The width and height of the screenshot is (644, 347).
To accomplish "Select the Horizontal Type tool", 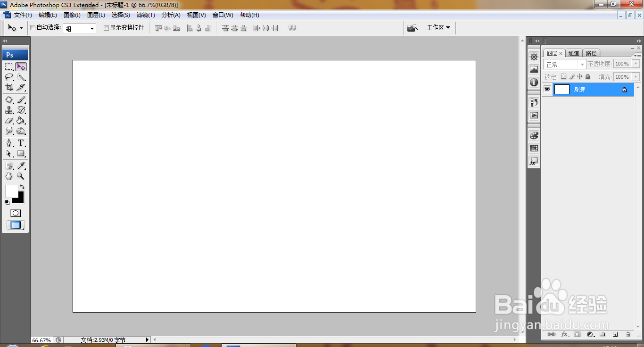I will pyautogui.click(x=21, y=143).
